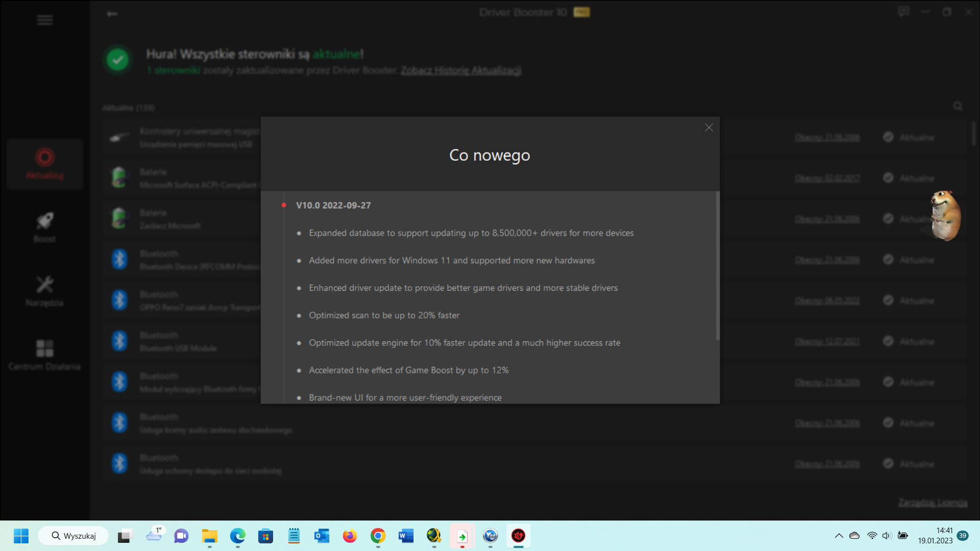Launch Microsoft Edge from taskbar

coord(237,536)
